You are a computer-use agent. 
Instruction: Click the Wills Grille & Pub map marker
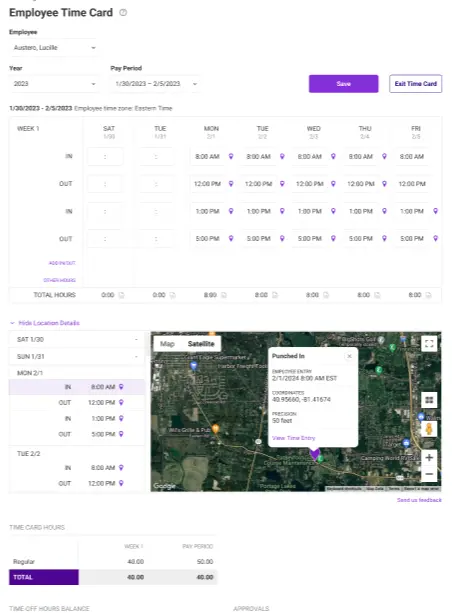click(215, 429)
